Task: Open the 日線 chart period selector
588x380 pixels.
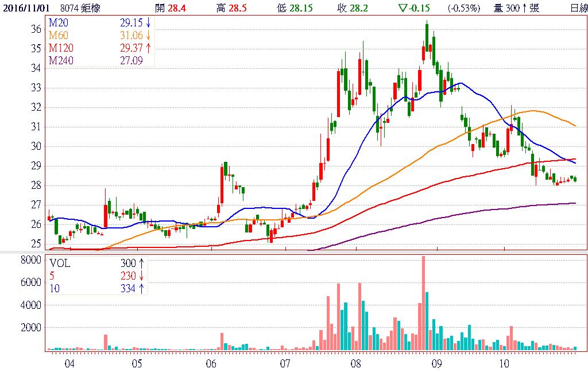Action: point(578,8)
